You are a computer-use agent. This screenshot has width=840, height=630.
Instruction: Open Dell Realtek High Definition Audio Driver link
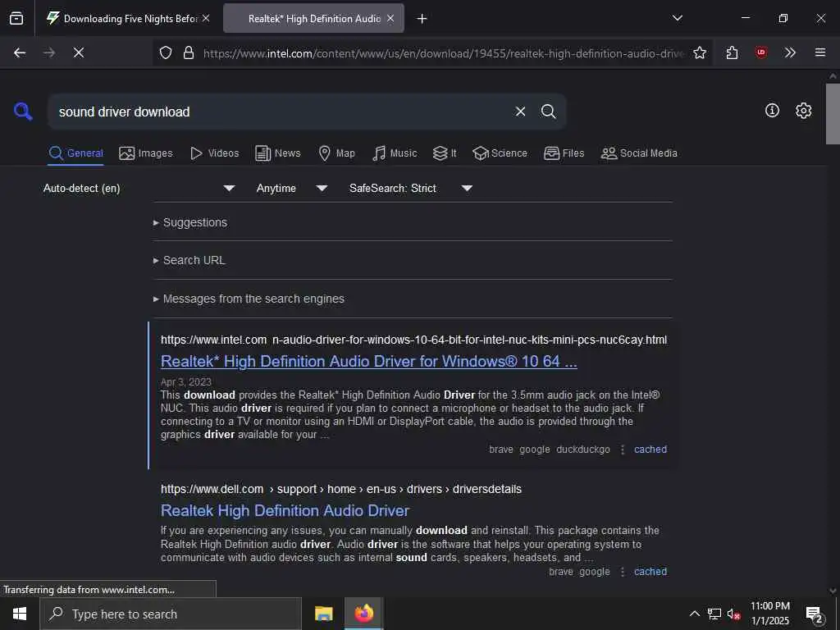click(285, 510)
